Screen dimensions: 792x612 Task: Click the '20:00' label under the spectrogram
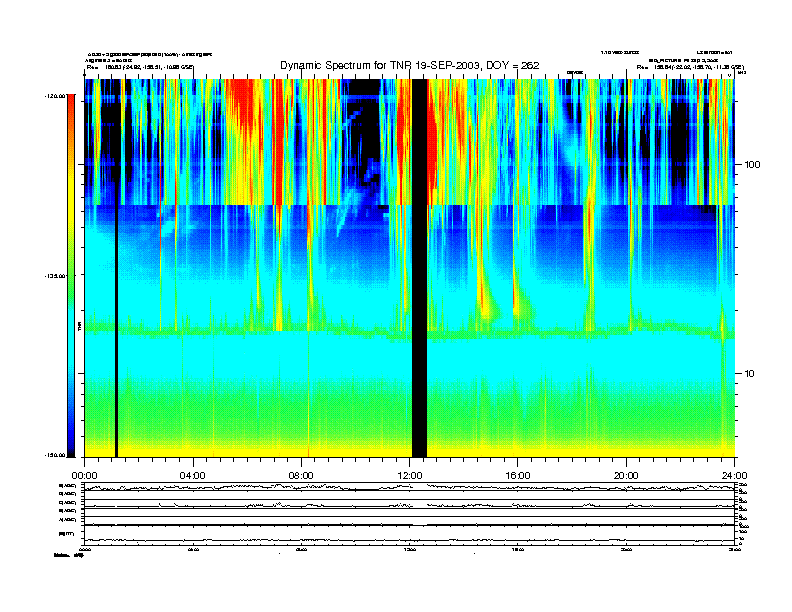(x=626, y=476)
